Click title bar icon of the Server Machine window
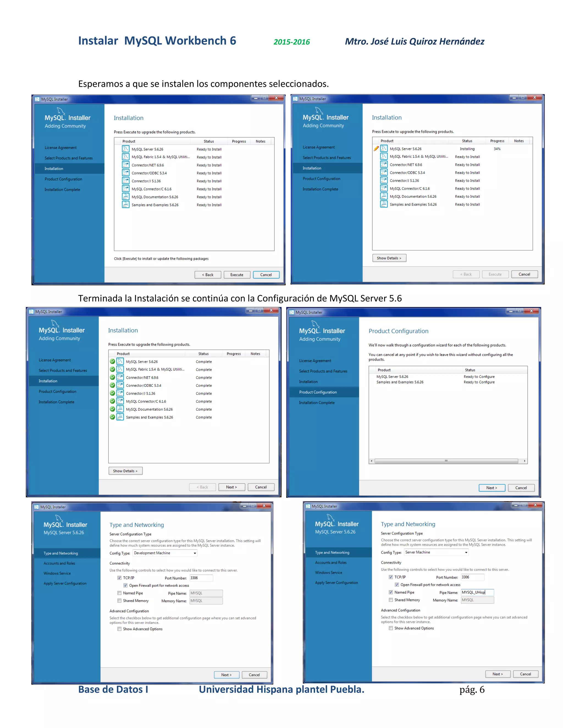The width and height of the screenshot is (563, 728). point(308,506)
